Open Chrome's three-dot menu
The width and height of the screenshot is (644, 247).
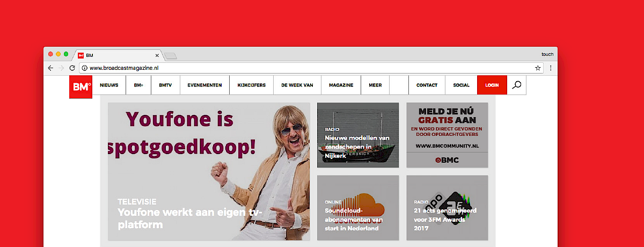(x=550, y=68)
